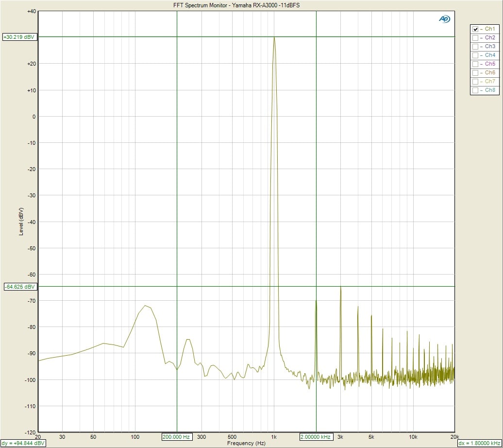Select the +30.219 dBV cursor label
This screenshot has width=503, height=448.
(19, 37)
